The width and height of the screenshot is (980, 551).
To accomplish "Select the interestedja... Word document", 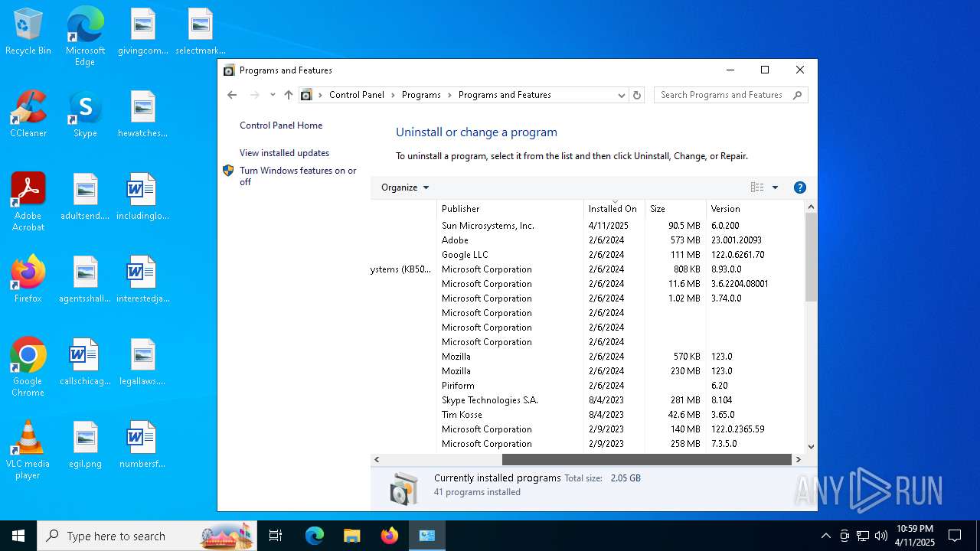I will coord(143,279).
